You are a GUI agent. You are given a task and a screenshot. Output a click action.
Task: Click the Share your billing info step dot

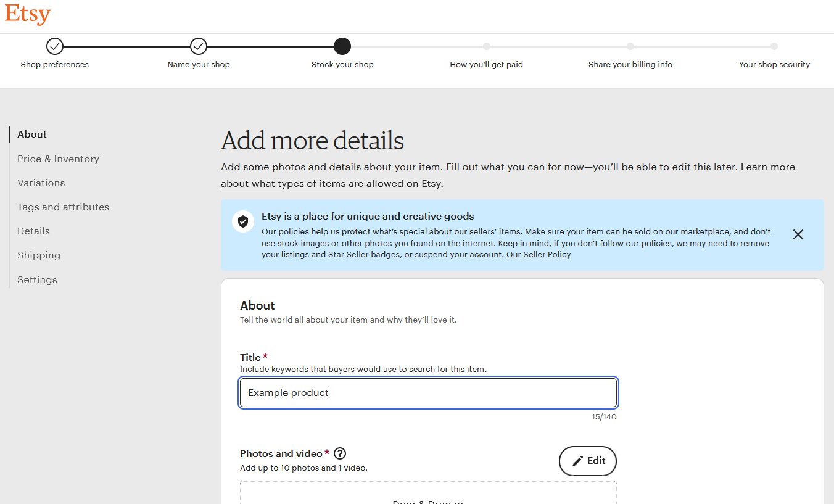[630, 46]
